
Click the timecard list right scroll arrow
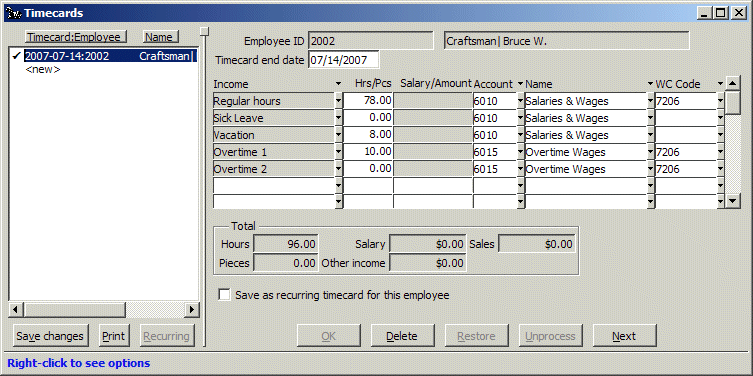pos(193,309)
